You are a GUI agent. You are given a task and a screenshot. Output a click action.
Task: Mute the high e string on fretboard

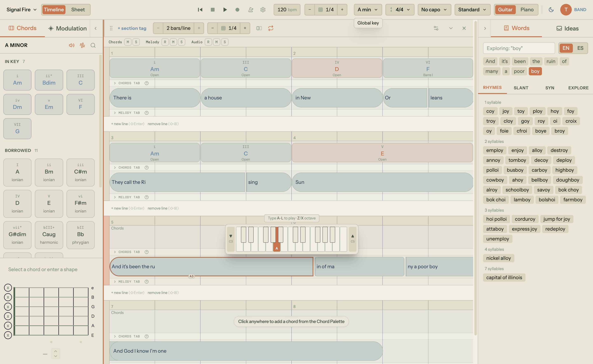tap(8, 288)
